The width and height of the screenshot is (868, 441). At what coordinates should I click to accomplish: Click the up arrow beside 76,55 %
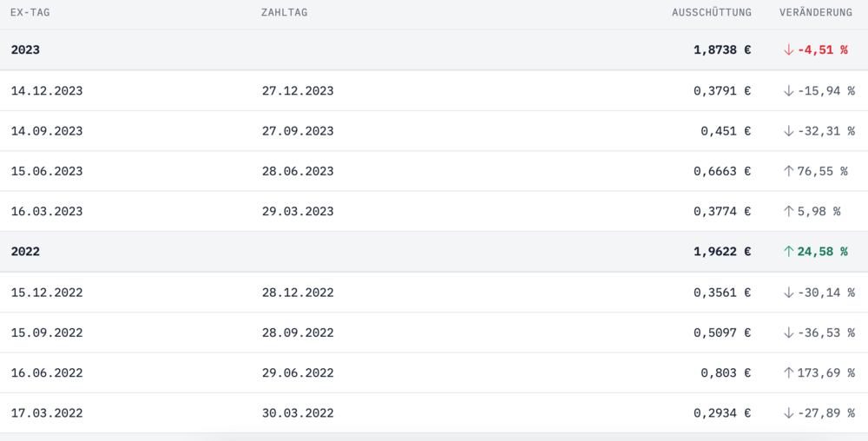pyautogui.click(x=788, y=171)
